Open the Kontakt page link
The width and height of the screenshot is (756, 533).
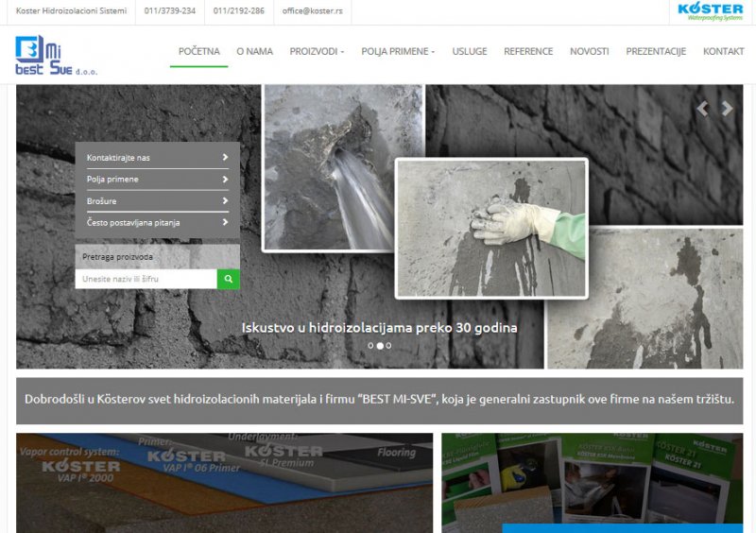(723, 51)
